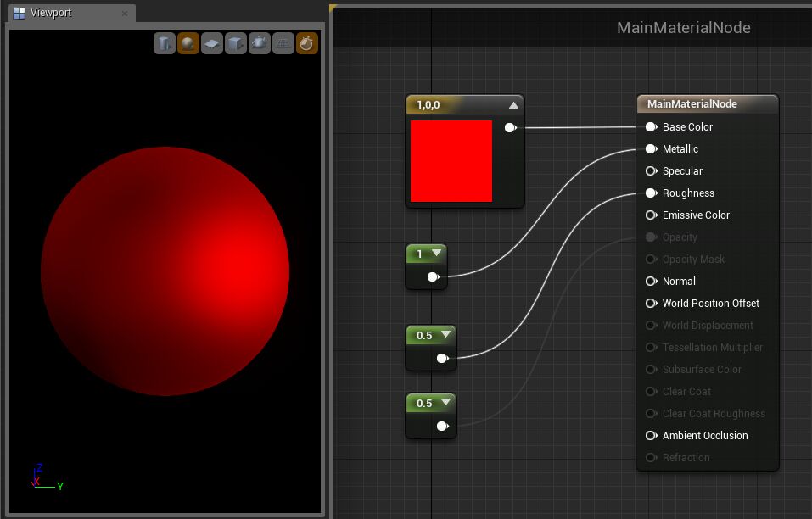Click the red color swatch preview
This screenshot has height=519, width=812.
[451, 161]
